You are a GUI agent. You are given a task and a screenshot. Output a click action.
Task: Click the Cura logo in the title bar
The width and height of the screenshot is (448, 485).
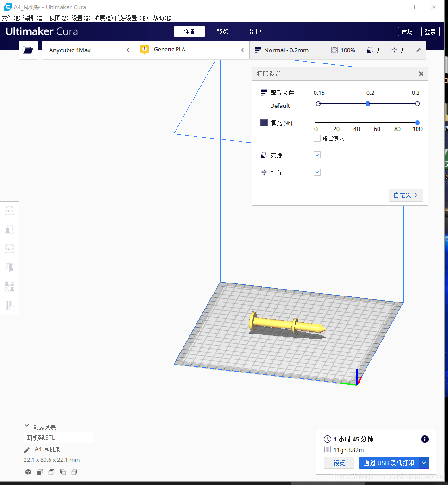pos(8,7)
